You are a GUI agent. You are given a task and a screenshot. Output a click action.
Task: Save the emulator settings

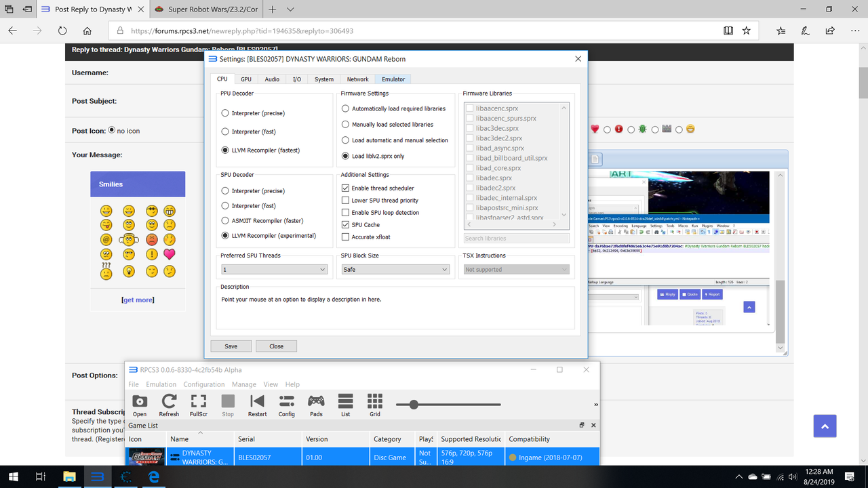(231, 346)
